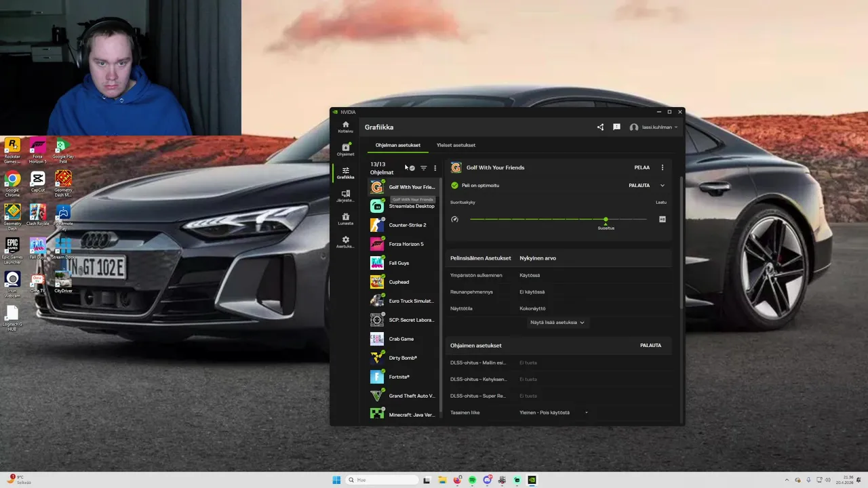Open Clash Royale desktop shortcut

[x=37, y=215]
